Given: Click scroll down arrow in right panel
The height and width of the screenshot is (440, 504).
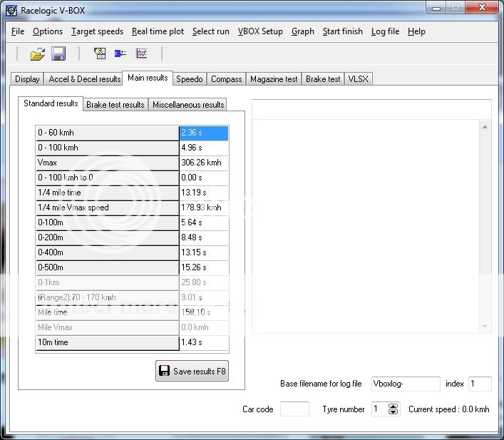Looking at the screenshot, I should (x=485, y=327).
